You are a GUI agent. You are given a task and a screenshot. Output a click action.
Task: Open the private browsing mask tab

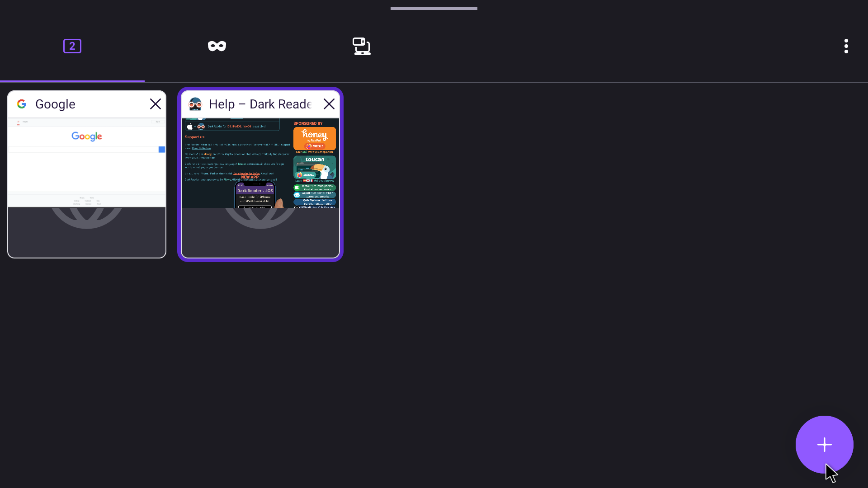tap(217, 46)
